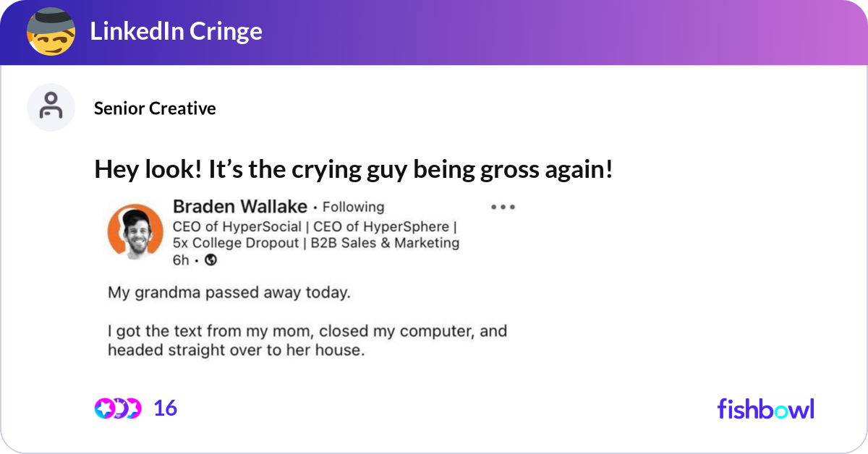
Task: Open Braden Wallake's profile picture
Action: [135, 232]
